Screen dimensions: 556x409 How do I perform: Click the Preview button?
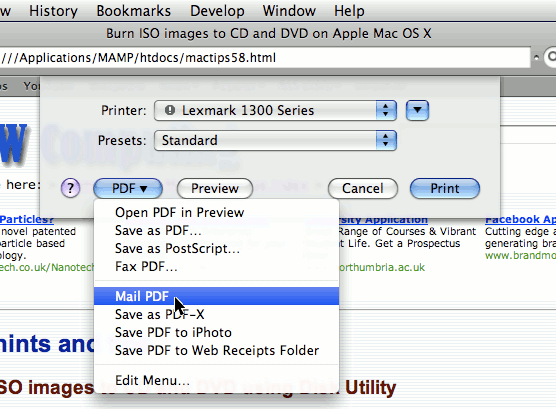point(215,188)
